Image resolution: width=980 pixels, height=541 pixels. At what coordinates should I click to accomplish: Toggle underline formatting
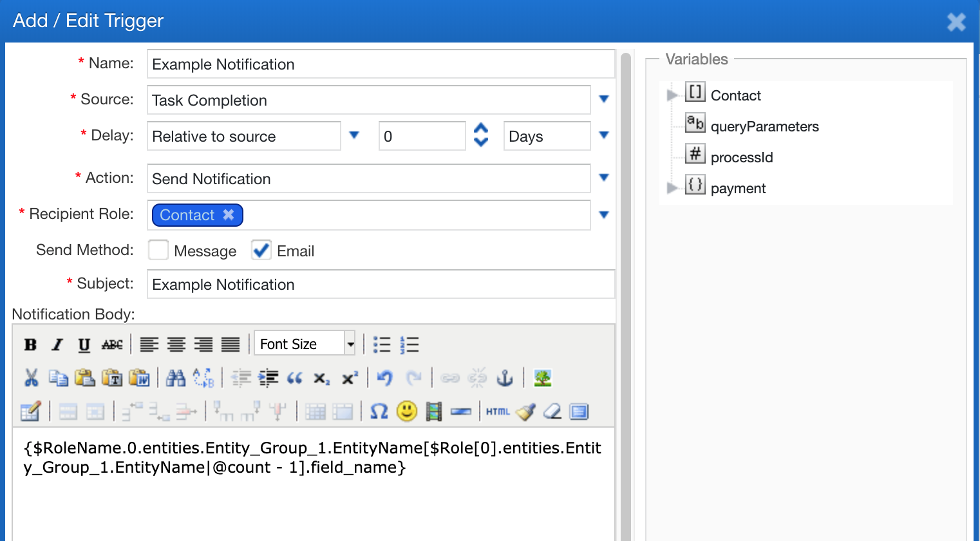84,345
